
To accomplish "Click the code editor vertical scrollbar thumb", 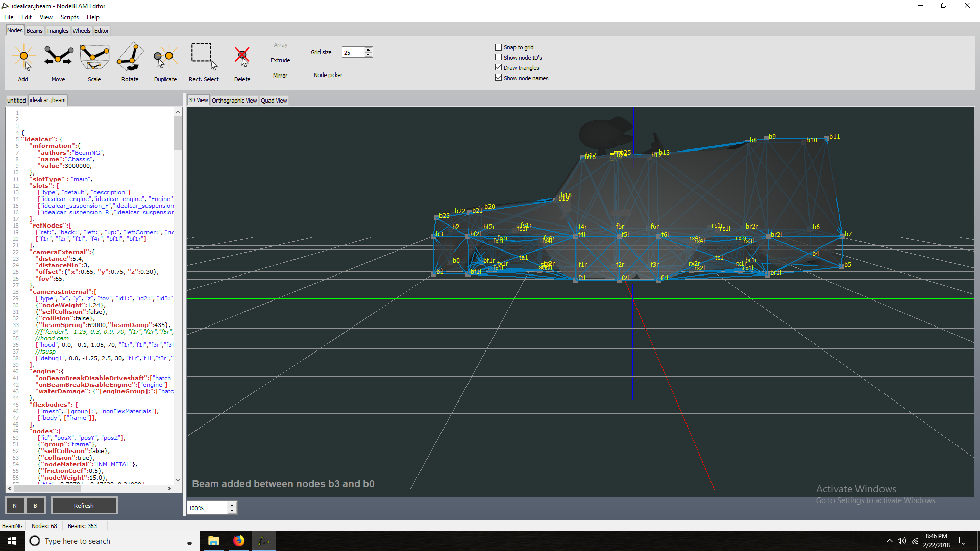I will 178,133.
